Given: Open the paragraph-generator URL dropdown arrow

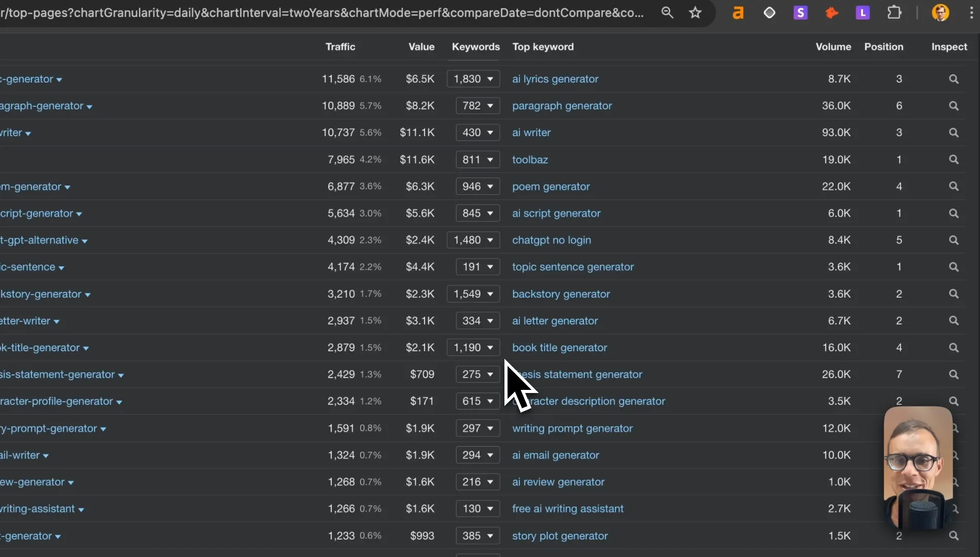Looking at the screenshot, I should 89,107.
